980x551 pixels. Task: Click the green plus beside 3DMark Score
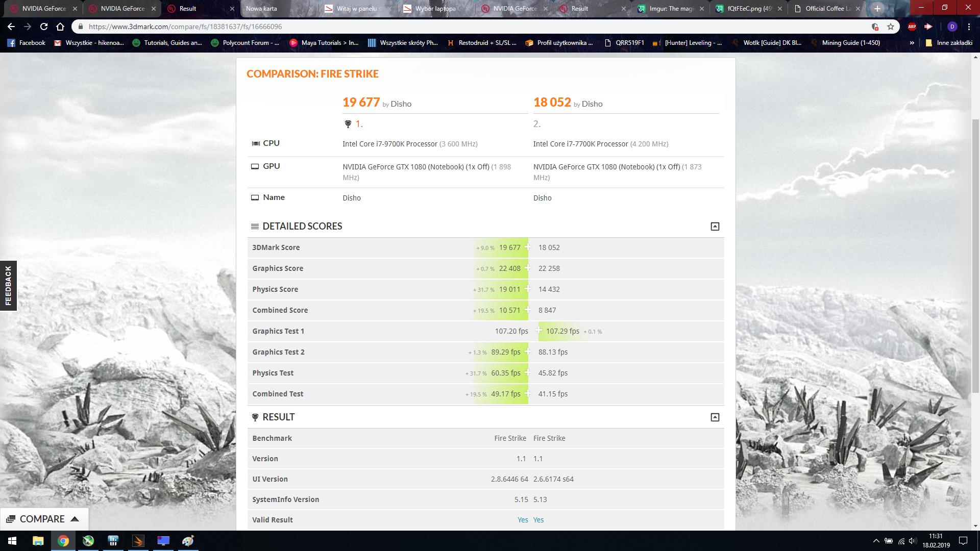[x=528, y=247]
